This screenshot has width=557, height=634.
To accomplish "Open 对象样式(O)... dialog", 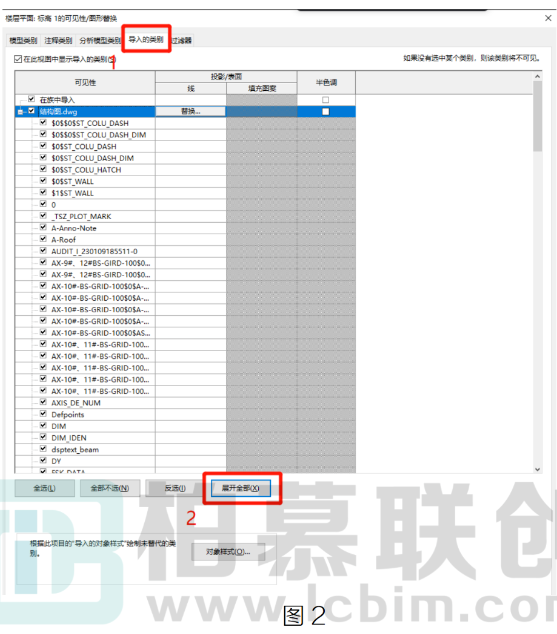I will click(228, 552).
